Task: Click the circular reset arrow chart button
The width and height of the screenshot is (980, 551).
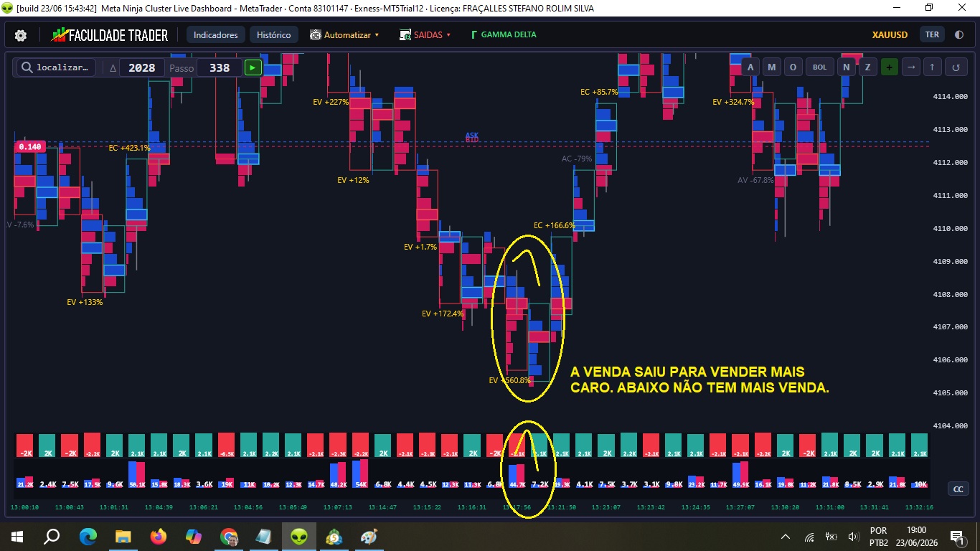Action: (x=956, y=67)
